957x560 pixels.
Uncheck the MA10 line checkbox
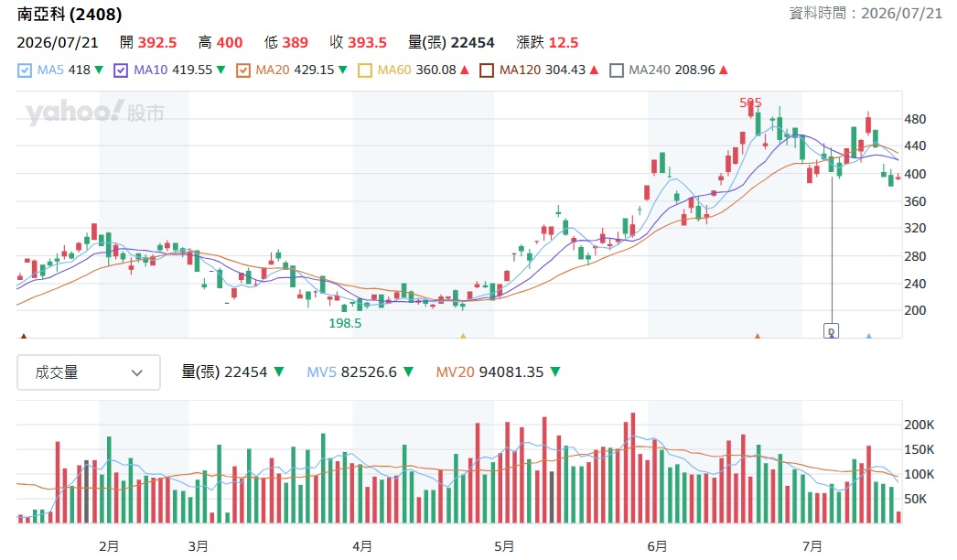121,70
